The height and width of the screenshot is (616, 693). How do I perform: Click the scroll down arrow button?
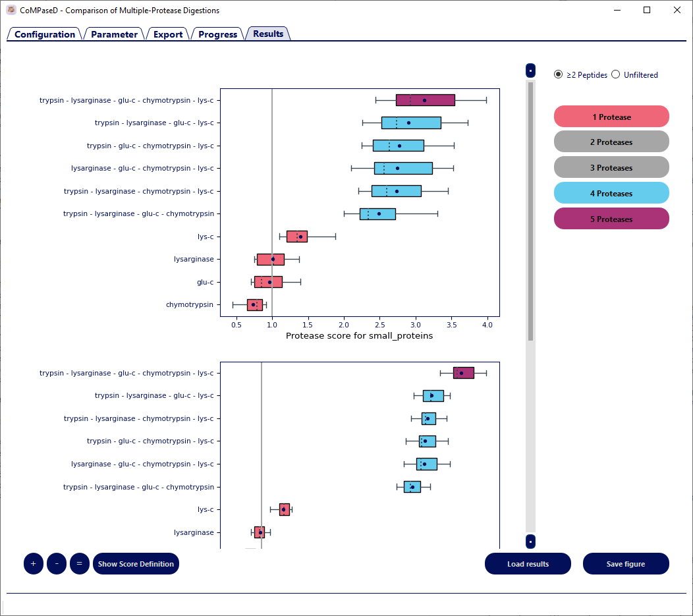(530, 542)
